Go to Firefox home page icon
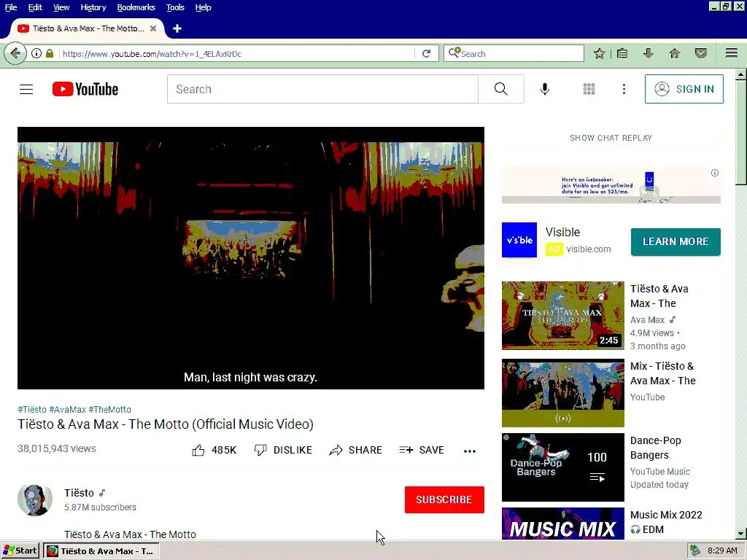 [x=675, y=53]
